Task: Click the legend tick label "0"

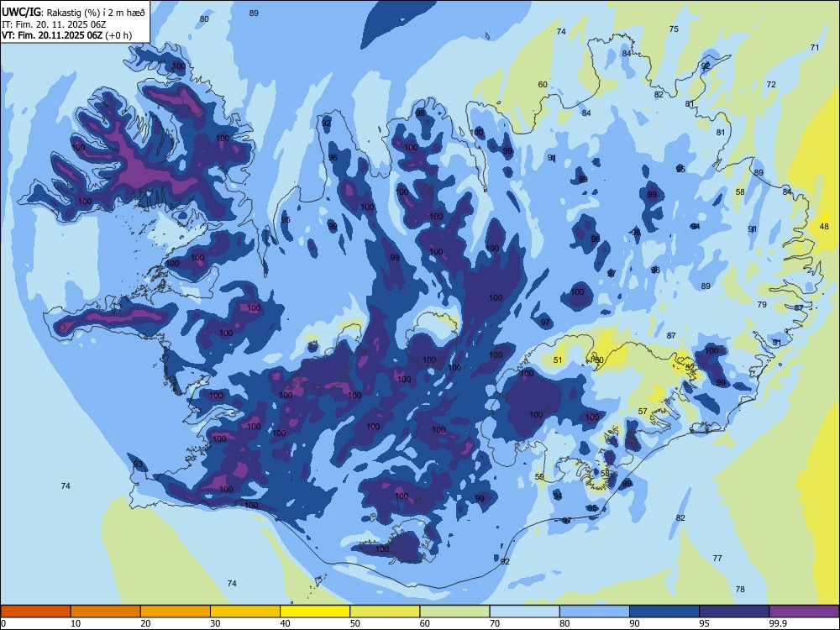Action: [3, 623]
